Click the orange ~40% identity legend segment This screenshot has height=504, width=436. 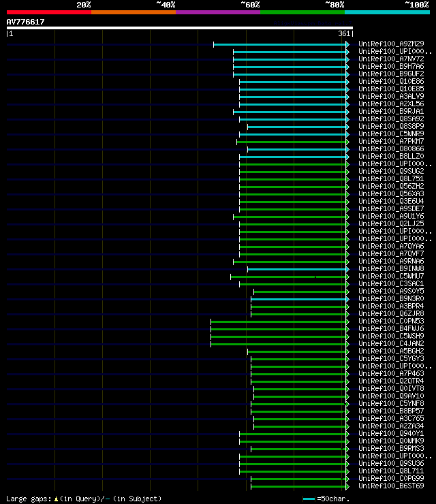click(x=134, y=12)
